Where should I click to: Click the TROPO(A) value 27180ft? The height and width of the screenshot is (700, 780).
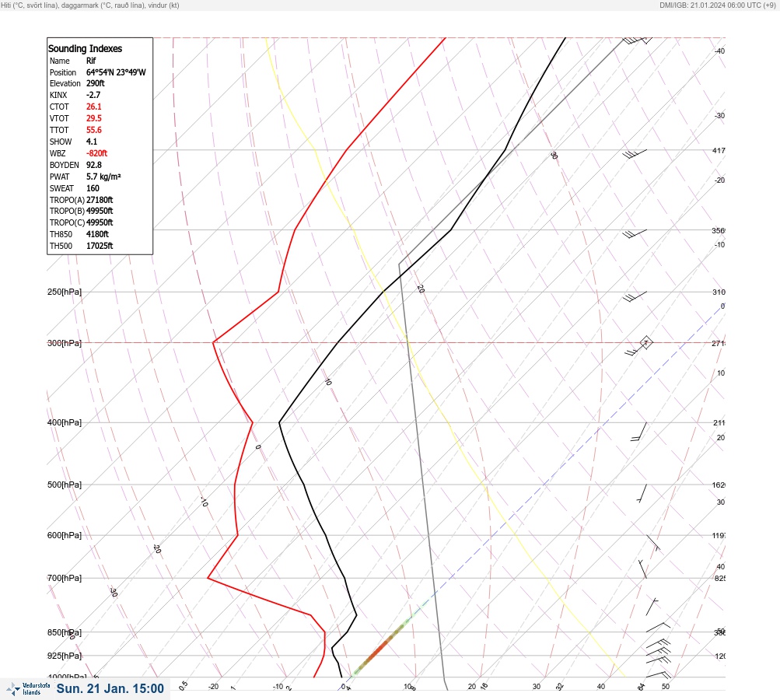[100, 200]
